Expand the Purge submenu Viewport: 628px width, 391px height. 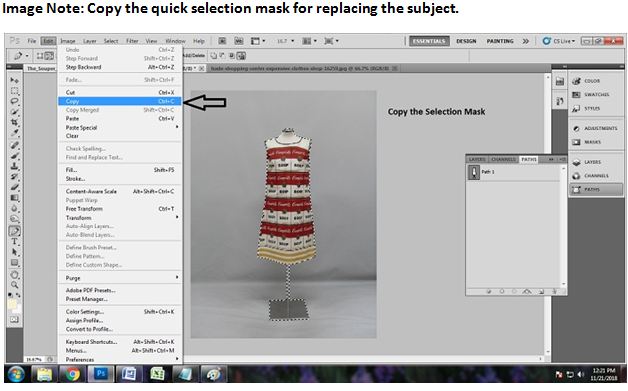tap(120, 278)
